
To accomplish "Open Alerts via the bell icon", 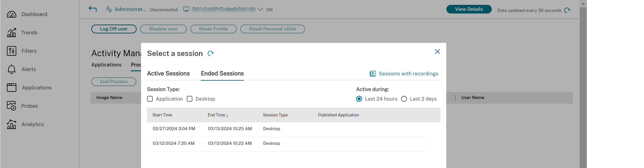I will [x=11, y=69].
